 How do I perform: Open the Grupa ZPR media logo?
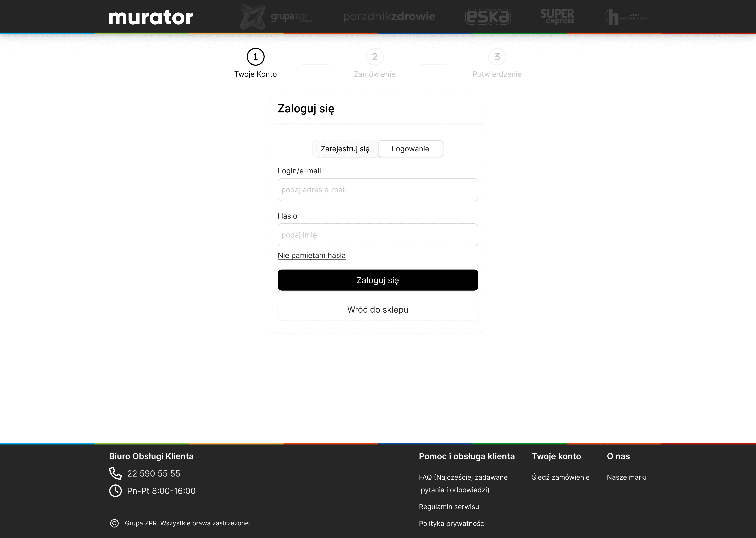coord(276,17)
